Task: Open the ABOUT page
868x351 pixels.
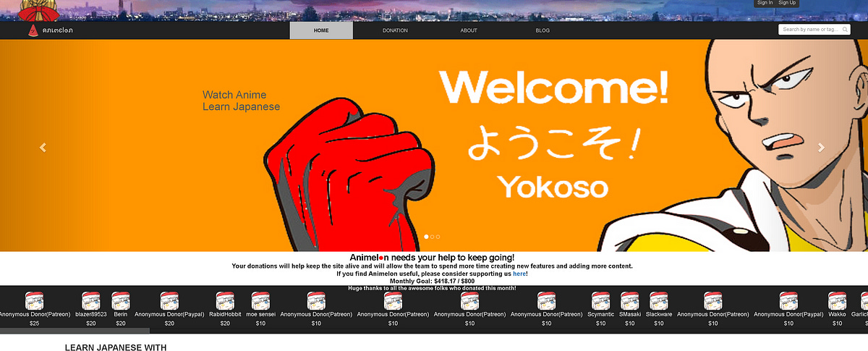Action: coord(469,30)
